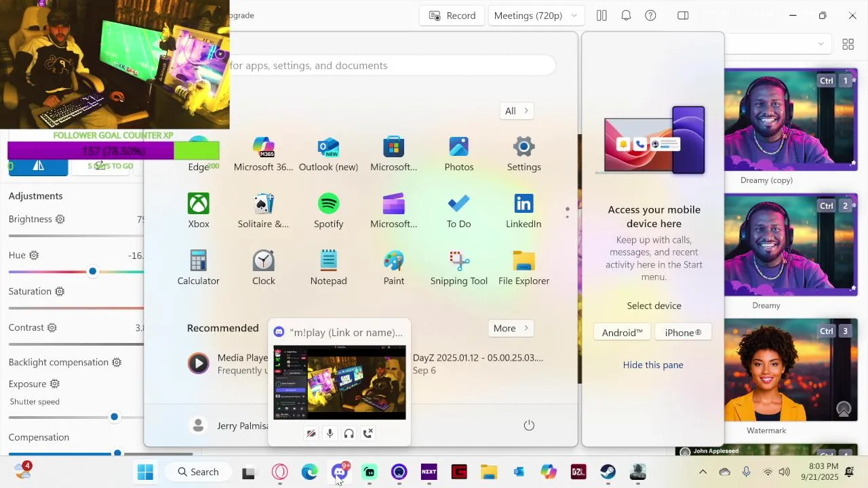The image size is (868, 488).
Task: Click the Record button
Action: tap(452, 16)
